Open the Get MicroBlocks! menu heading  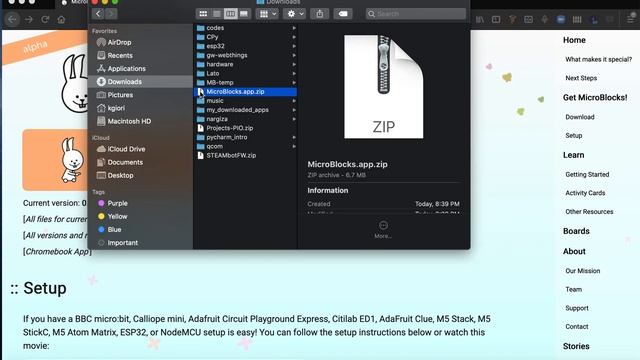pyautogui.click(x=595, y=98)
